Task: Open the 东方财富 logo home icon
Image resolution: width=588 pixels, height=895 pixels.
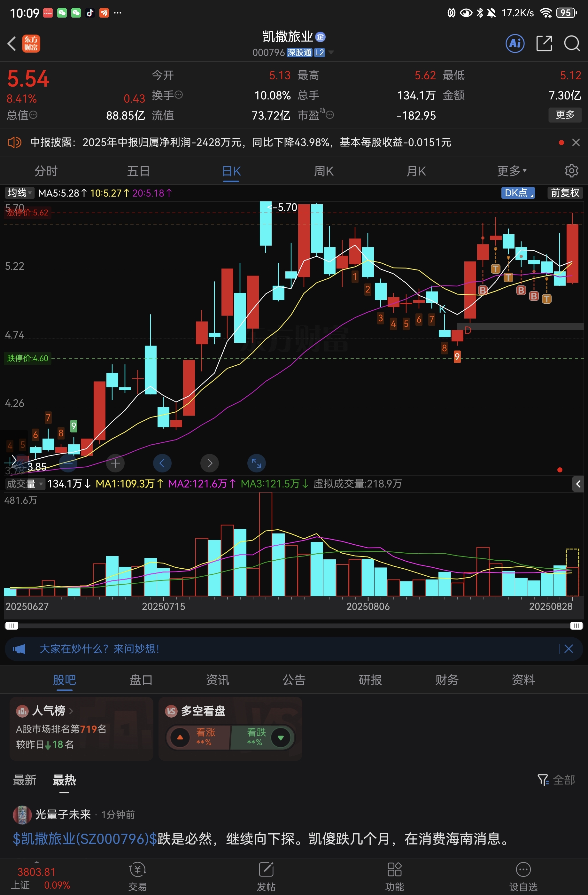Action: (31, 43)
